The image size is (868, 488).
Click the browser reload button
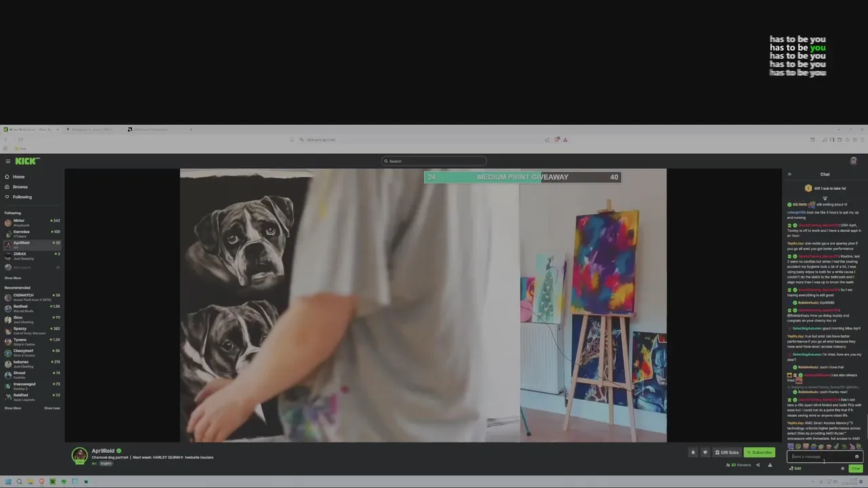(20, 140)
